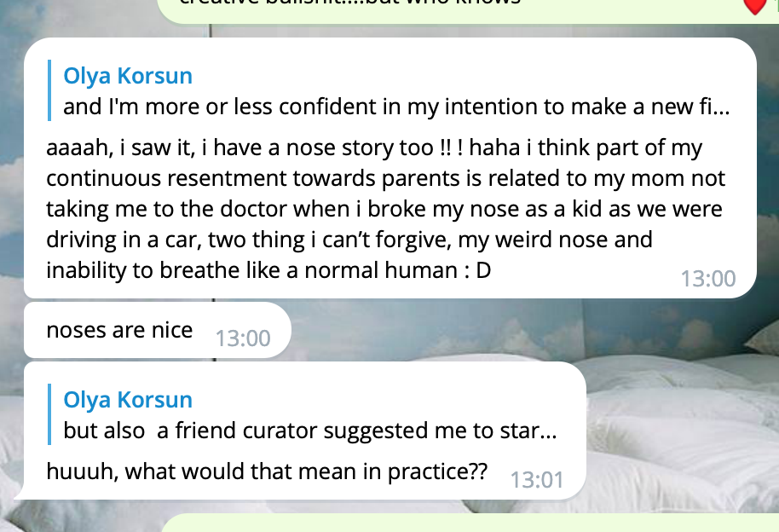Click Olya Korsun's name in the second quote
This screenshot has height=532, width=779.
[128, 400]
